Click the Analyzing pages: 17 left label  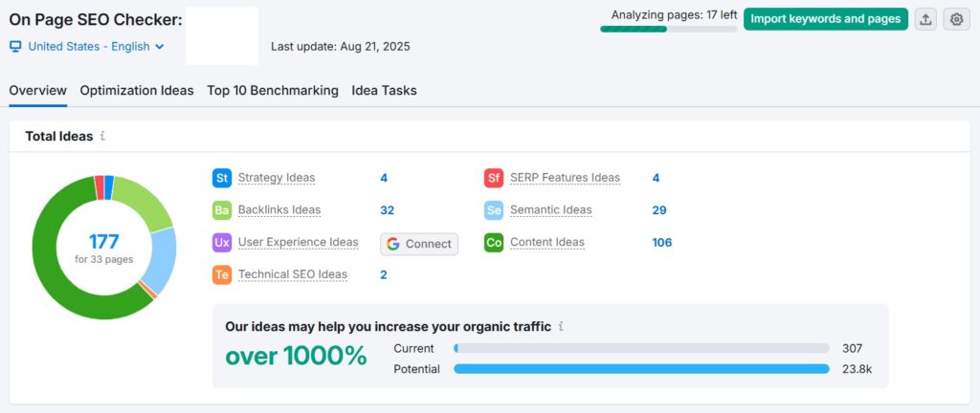pyautogui.click(x=675, y=15)
